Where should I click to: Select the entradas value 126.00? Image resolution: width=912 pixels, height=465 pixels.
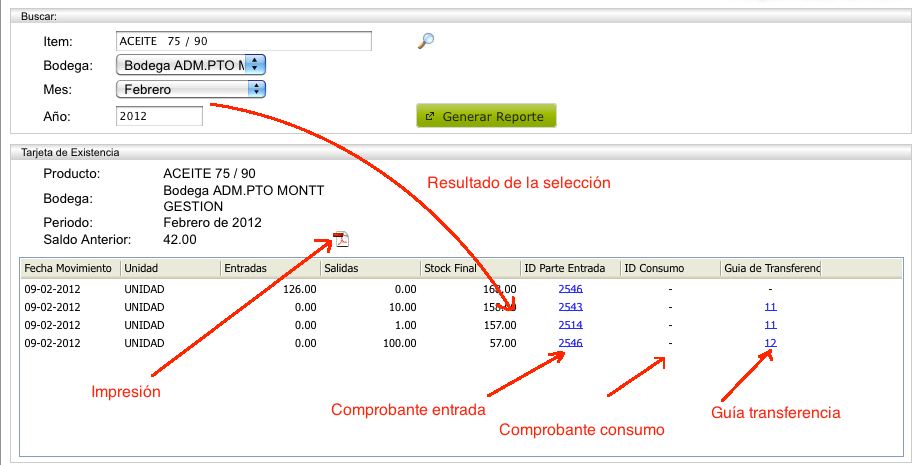tap(300, 289)
